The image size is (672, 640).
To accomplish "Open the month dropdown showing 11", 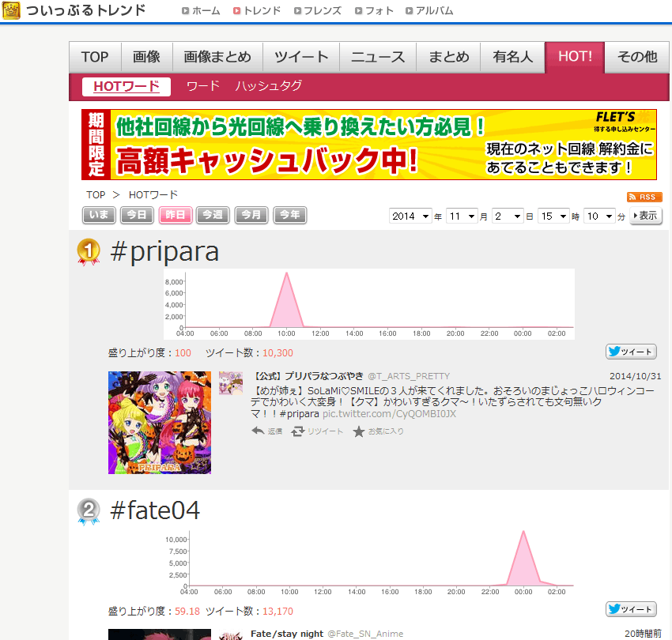I will [x=462, y=215].
